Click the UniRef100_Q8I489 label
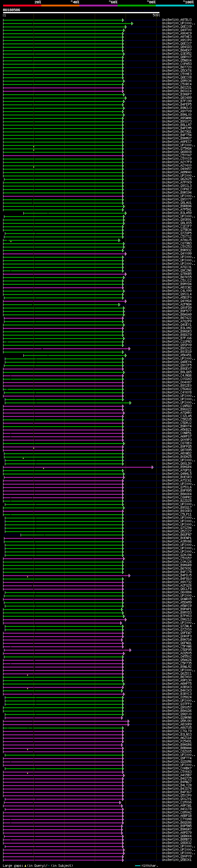This screenshot has height=868, width=197. click(177, 98)
